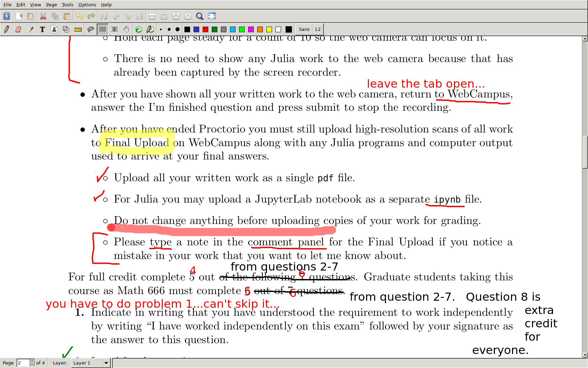Select the Vertical Space tool
Screen dimensions: 588x368
click(114, 29)
